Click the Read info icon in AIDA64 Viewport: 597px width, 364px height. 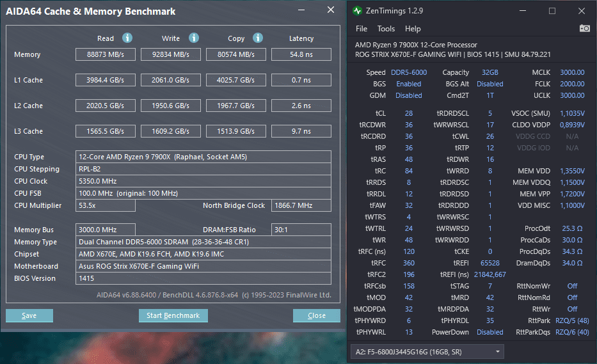pos(127,38)
